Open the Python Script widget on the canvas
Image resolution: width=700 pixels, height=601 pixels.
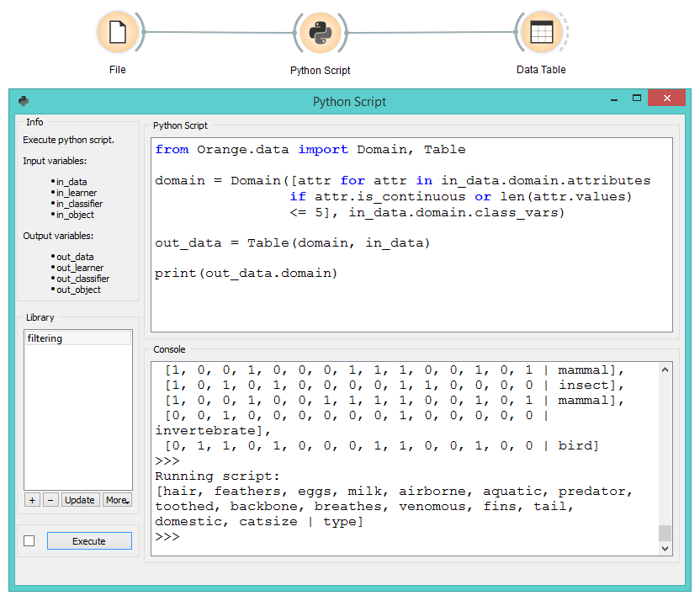(x=320, y=32)
